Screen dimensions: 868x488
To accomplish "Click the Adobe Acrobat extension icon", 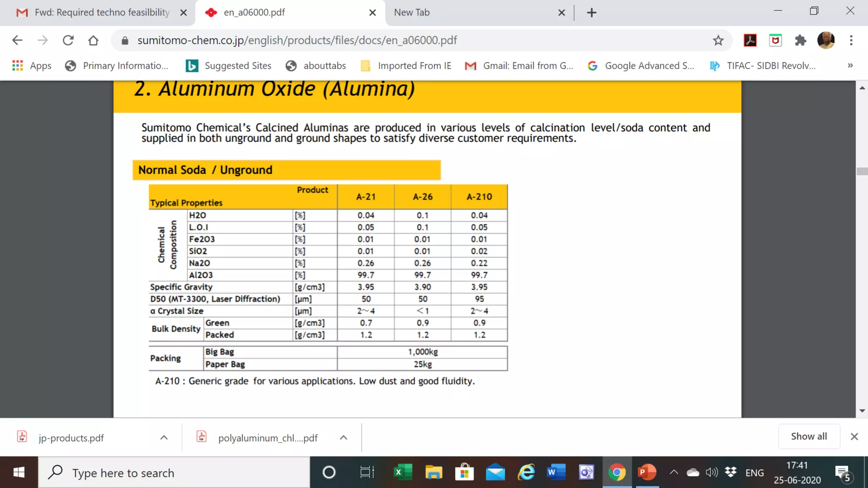I will 750,40.
